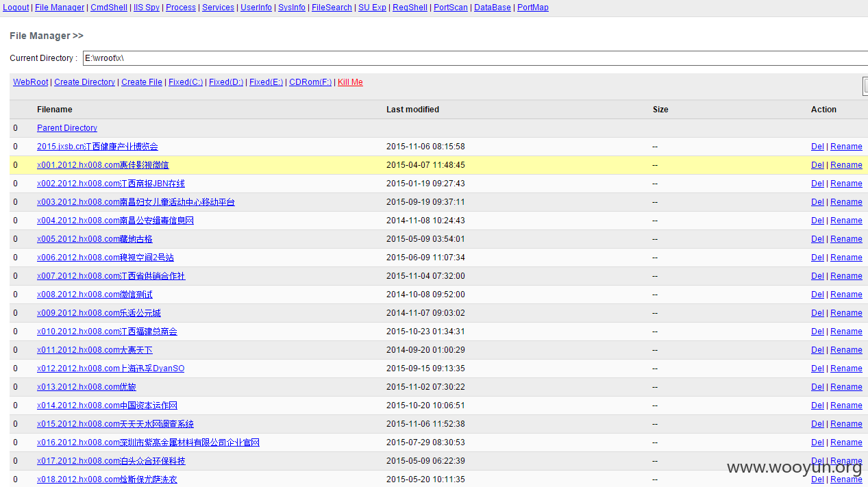
Task: Open the SysInfo page
Action: click(292, 8)
